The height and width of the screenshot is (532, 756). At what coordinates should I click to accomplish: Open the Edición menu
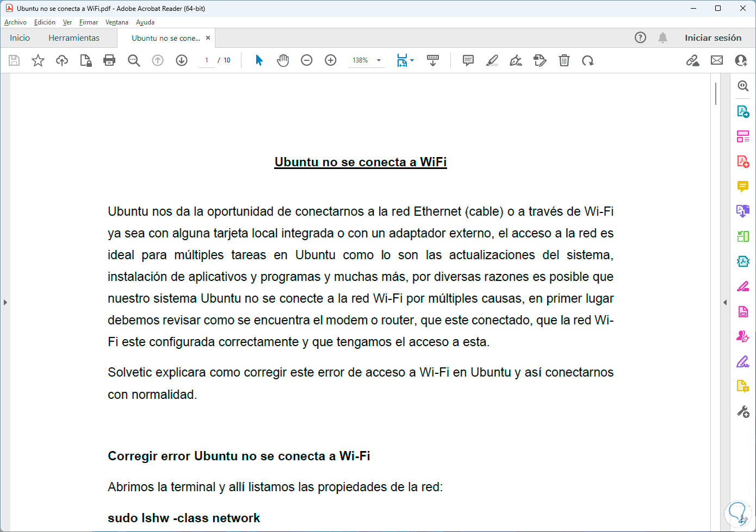[45, 22]
